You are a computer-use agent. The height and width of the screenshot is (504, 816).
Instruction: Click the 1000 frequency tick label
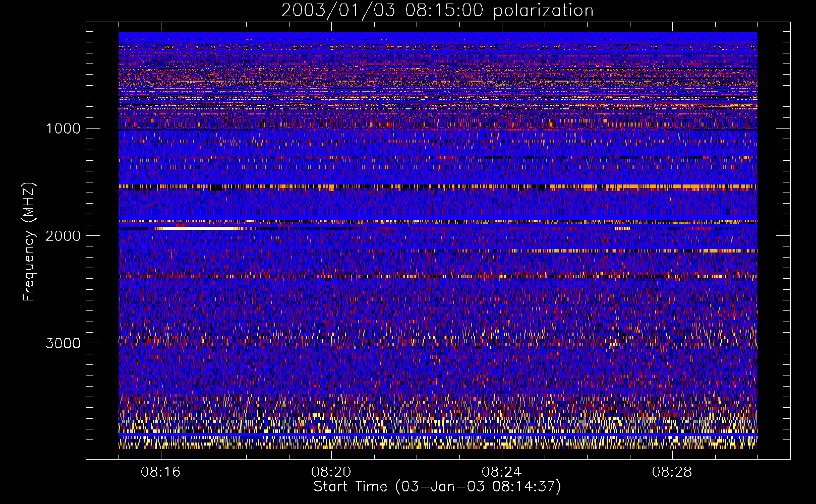point(63,129)
